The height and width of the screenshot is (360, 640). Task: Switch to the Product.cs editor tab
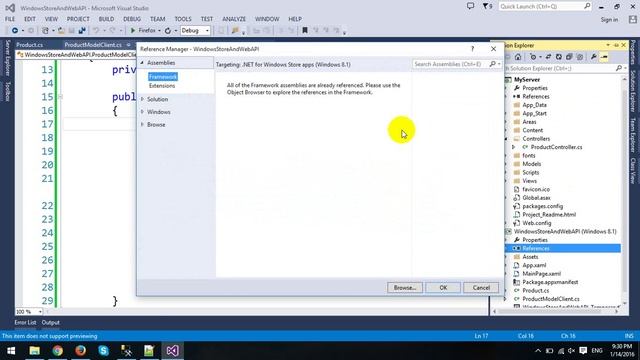[x=30, y=44]
